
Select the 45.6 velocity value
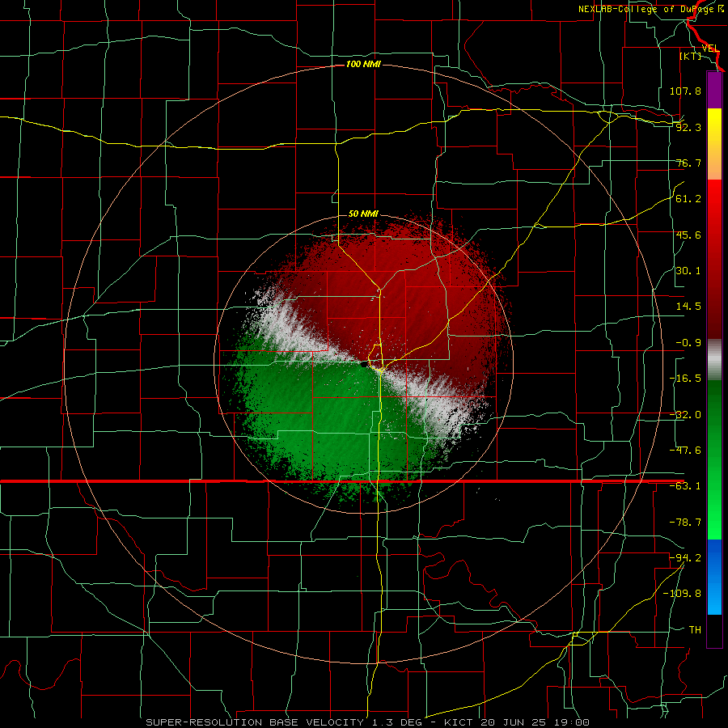tap(688, 235)
